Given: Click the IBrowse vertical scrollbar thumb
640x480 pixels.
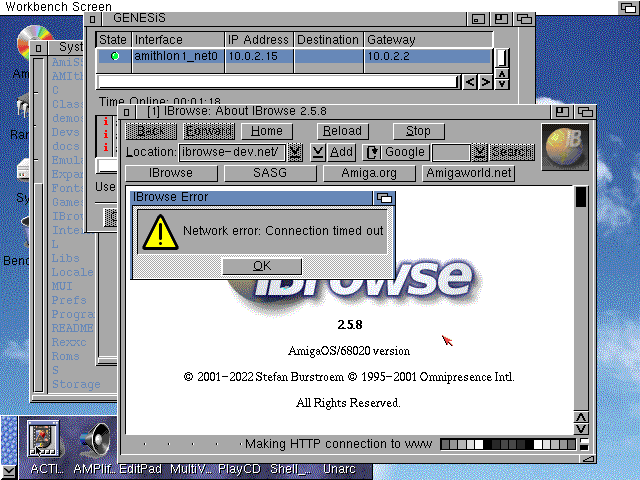Looking at the screenshot, I should click(x=581, y=197).
